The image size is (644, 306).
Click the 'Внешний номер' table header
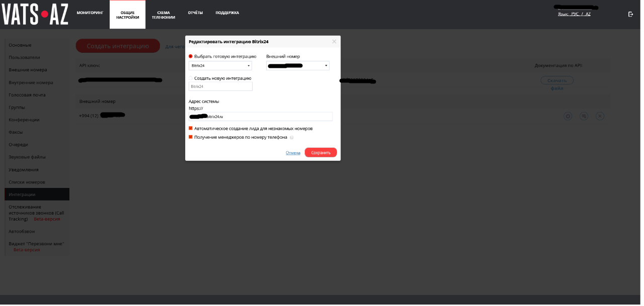tap(97, 101)
